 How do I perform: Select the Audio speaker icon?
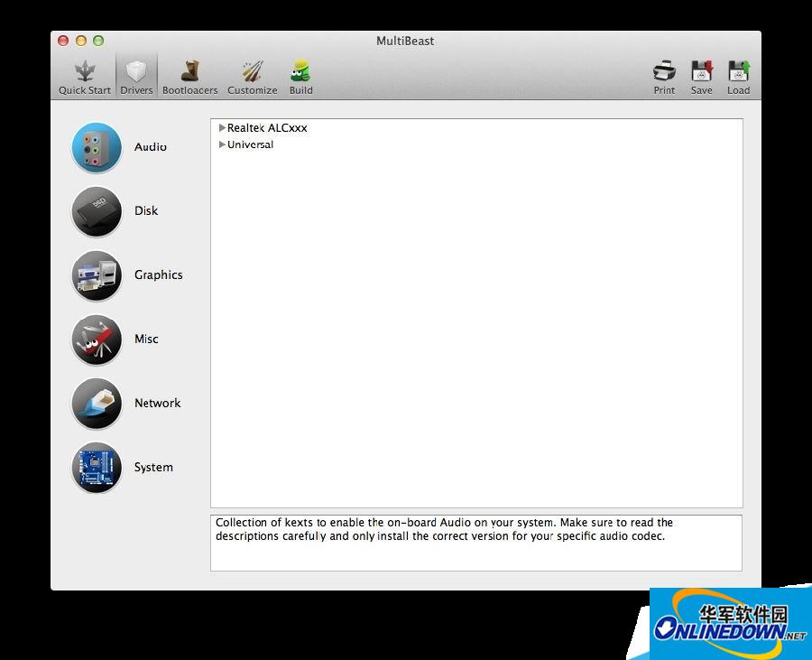coord(97,147)
